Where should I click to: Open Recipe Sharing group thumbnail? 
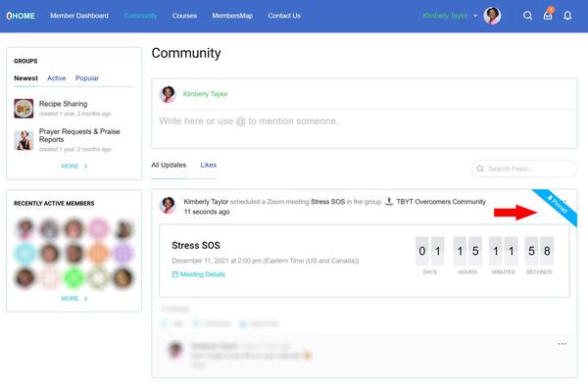coord(24,109)
